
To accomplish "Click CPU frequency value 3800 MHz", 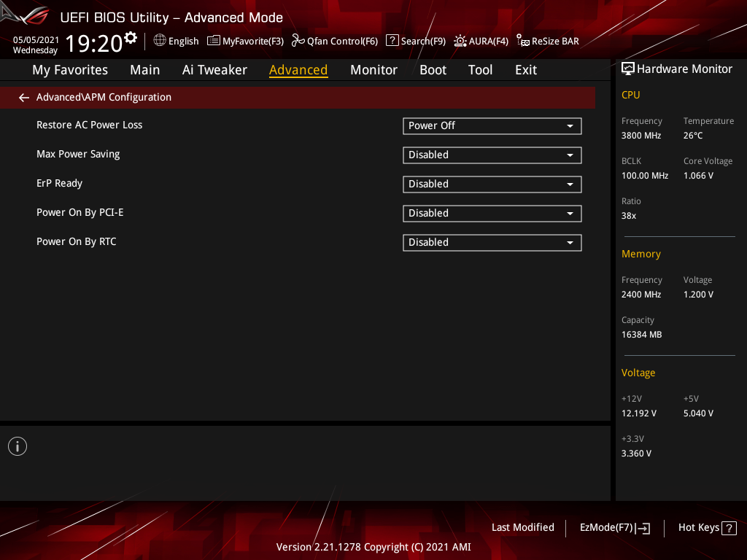I will pyautogui.click(x=641, y=136).
